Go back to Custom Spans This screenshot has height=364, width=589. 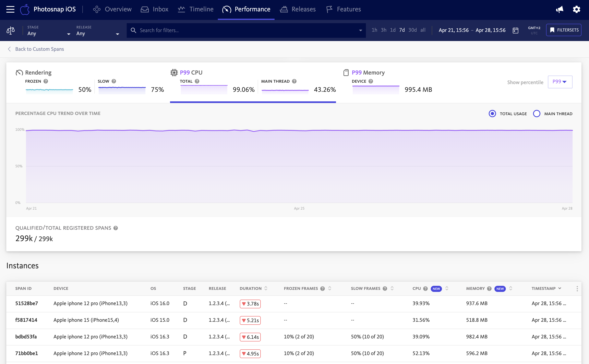coord(39,49)
